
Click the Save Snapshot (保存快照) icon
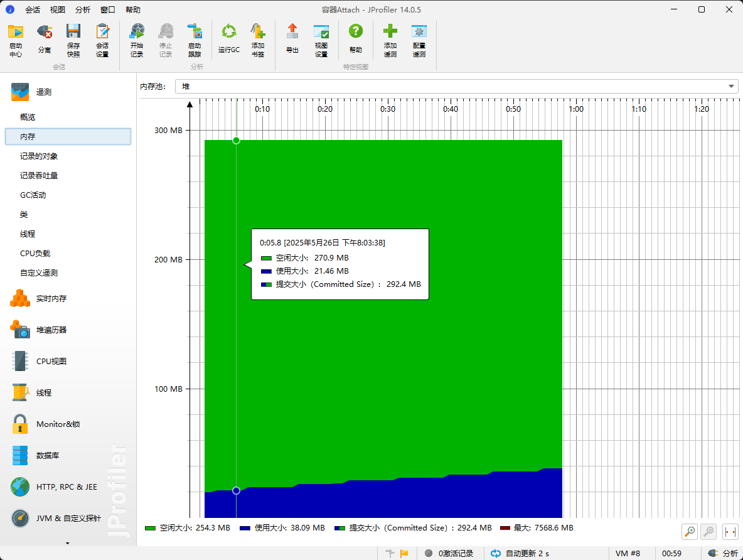coord(73,40)
